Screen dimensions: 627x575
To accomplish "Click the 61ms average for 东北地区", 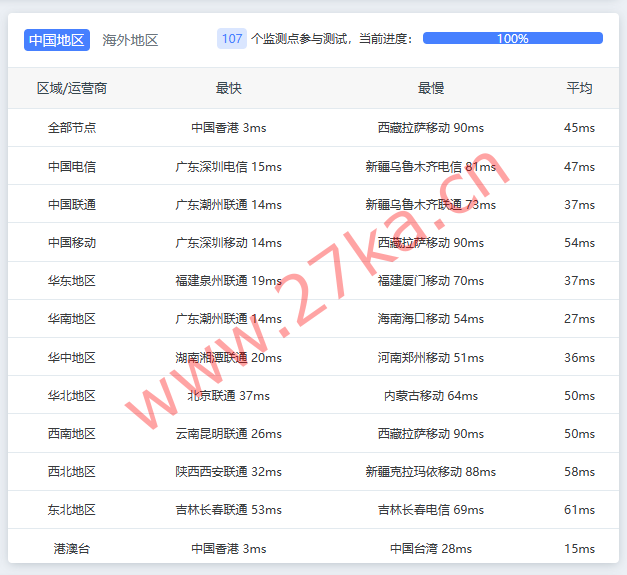I will 579,509.
